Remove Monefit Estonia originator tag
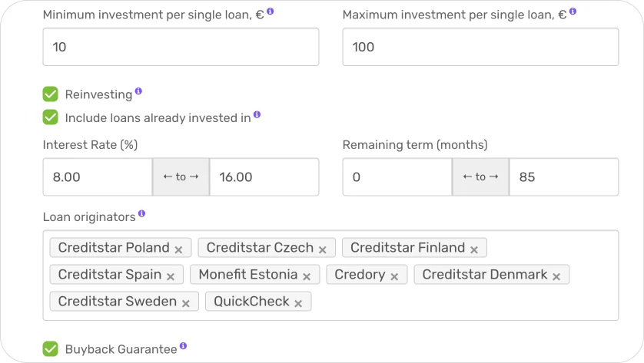 point(307,276)
